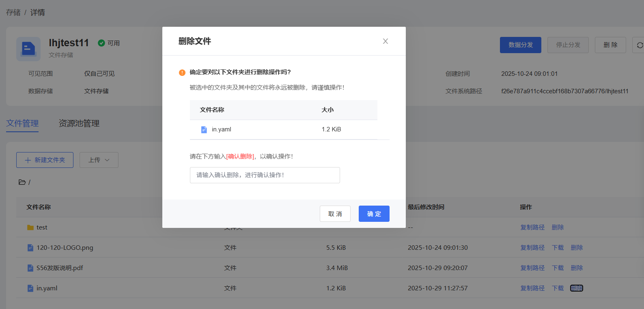This screenshot has height=309, width=644.
Task: Click 复制路径 link for test folder
Action: (532, 227)
